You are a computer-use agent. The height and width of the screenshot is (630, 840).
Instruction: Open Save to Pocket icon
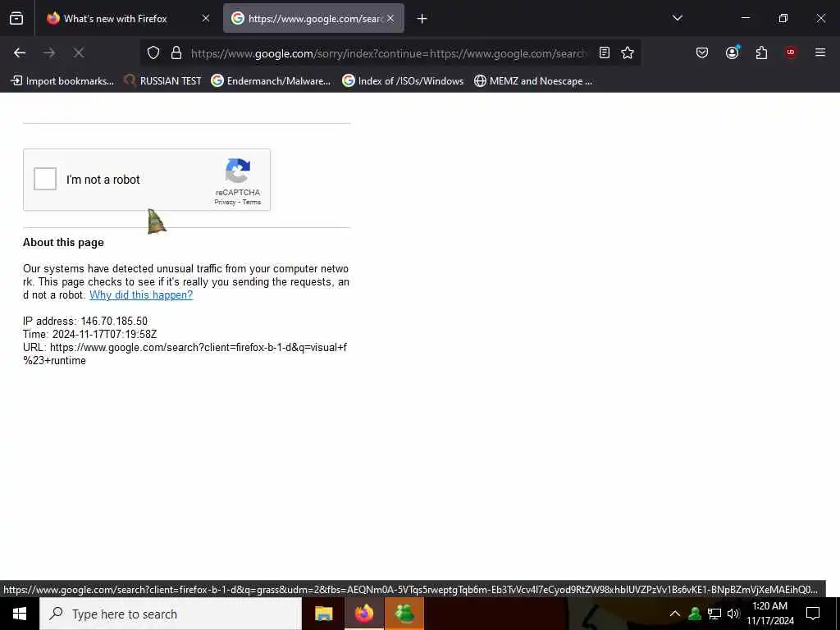coord(702,53)
